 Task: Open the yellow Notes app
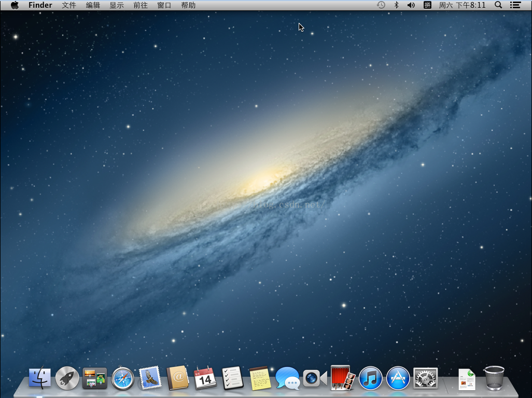260,378
